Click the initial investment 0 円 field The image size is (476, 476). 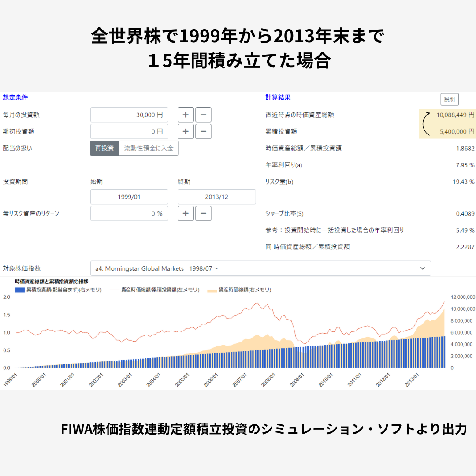pos(129,131)
